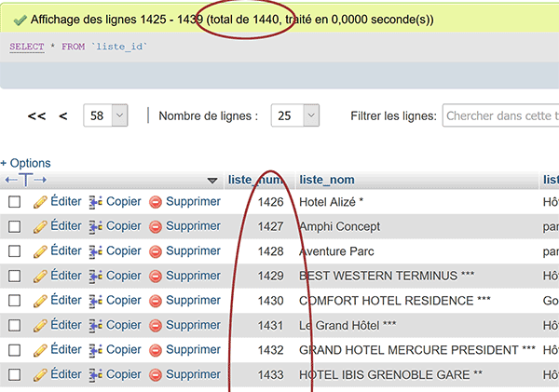Click the pencil icon for row 1429
559x392 pixels.
click(x=40, y=277)
